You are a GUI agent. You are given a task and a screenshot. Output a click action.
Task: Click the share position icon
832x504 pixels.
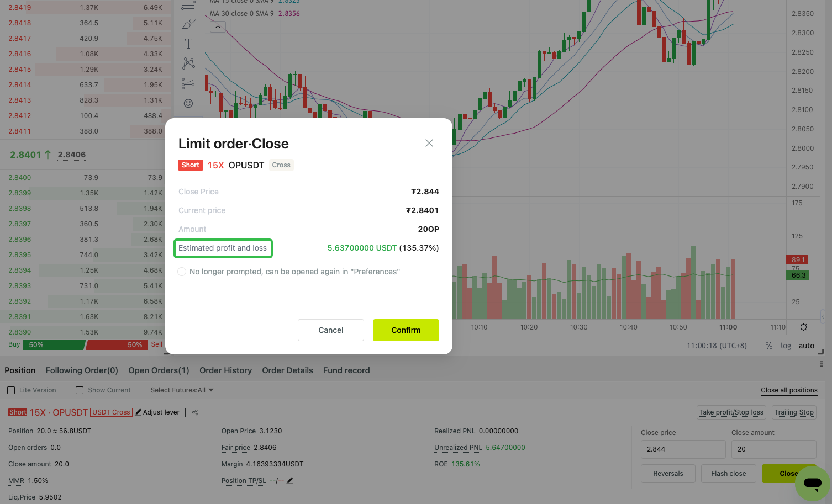click(x=195, y=412)
